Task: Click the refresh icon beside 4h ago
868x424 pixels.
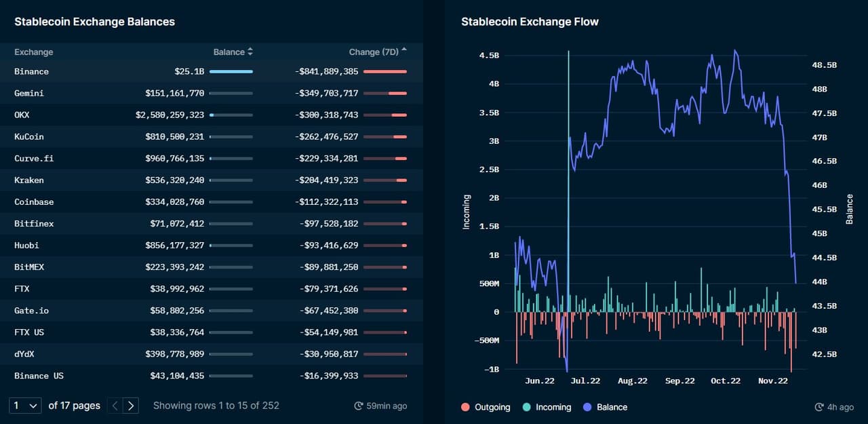Action: (x=819, y=407)
